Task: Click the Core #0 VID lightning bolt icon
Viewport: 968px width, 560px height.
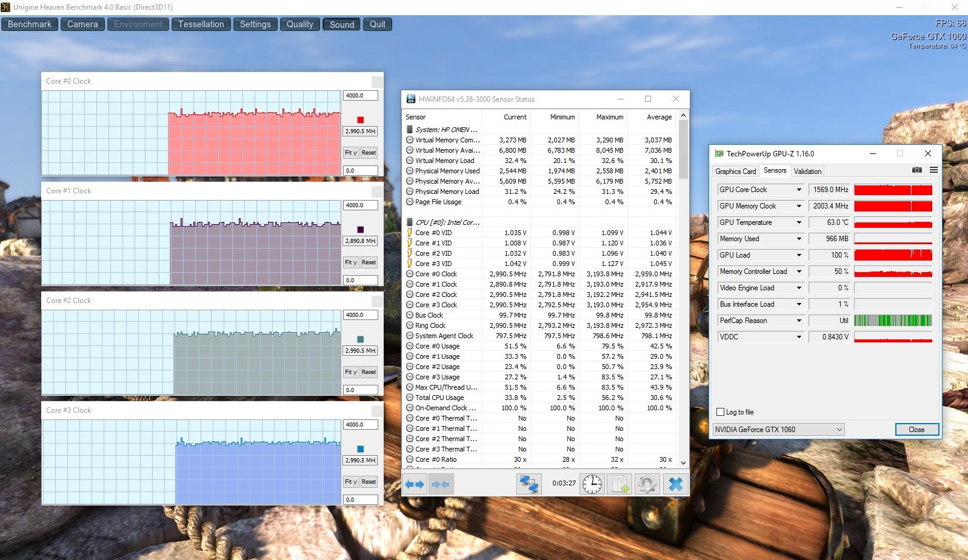Action: [410, 233]
